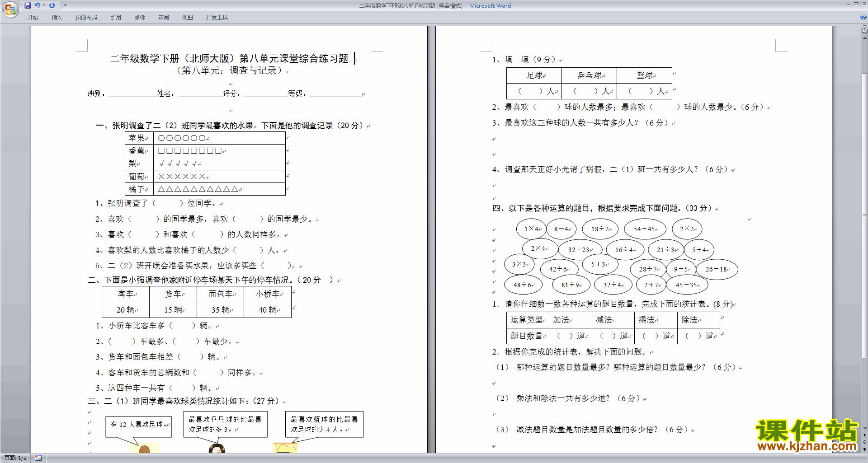Click the subtitle 第八单元：调查与记录
The width and height of the screenshot is (868, 463).
coord(229,70)
